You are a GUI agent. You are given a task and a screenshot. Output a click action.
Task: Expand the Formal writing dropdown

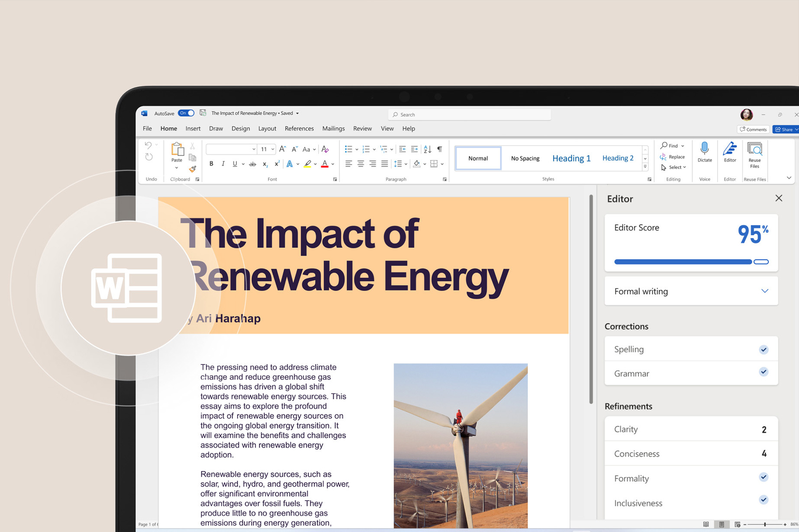[764, 291]
